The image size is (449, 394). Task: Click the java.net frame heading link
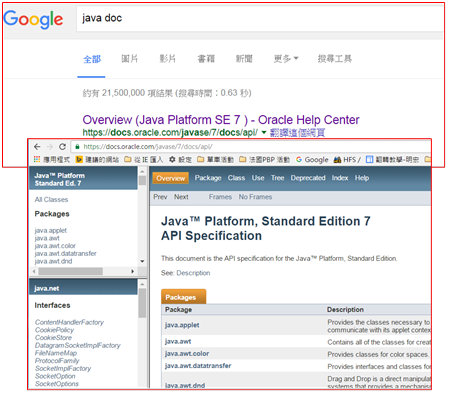(47, 288)
